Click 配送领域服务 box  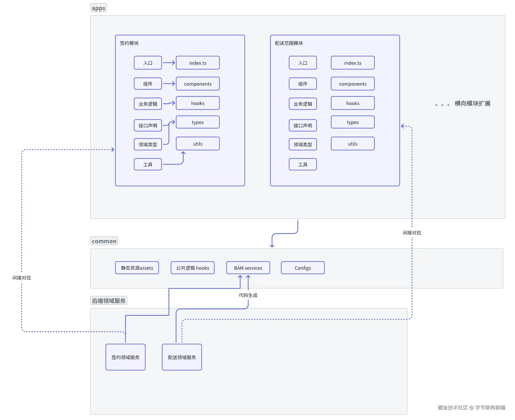[182, 357]
